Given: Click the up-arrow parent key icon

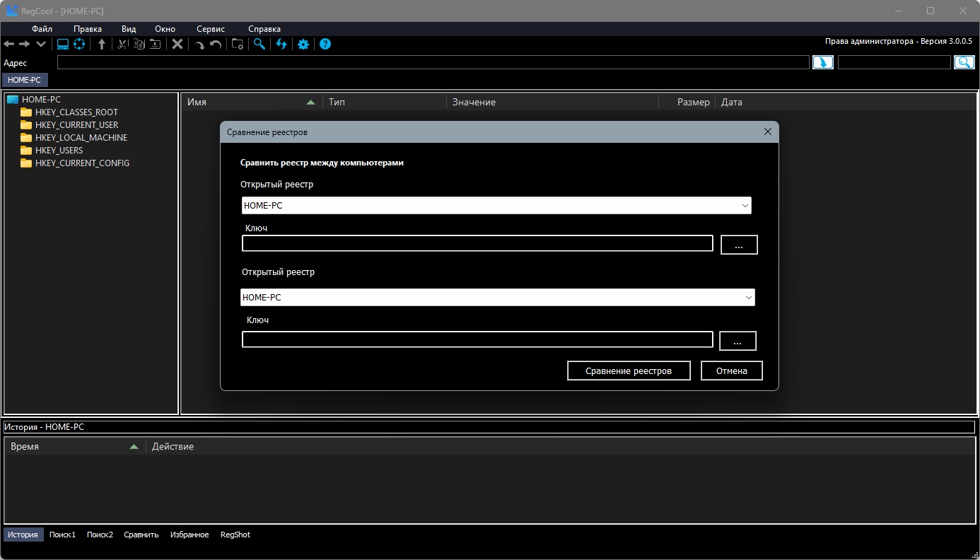Looking at the screenshot, I should [102, 44].
